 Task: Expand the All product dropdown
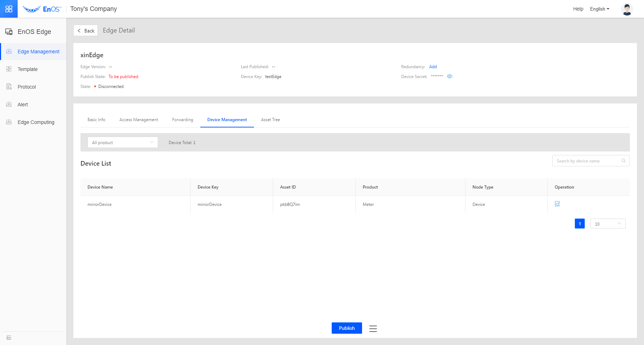pos(122,142)
